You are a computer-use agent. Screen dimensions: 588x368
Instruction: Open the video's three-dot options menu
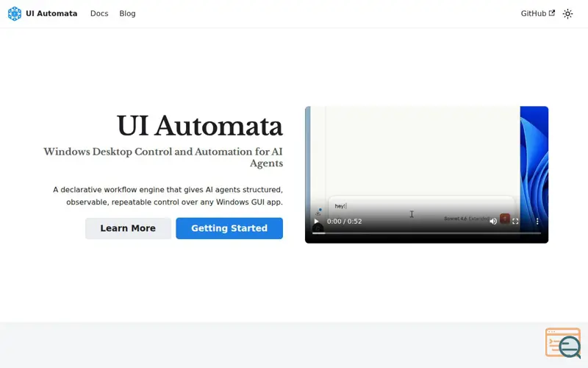(537, 222)
